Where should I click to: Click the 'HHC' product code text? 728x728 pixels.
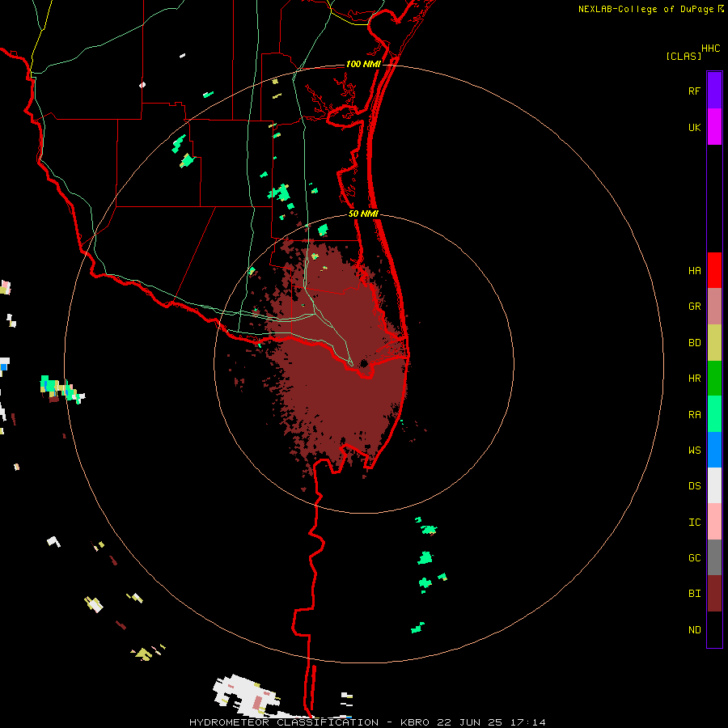[x=711, y=49]
